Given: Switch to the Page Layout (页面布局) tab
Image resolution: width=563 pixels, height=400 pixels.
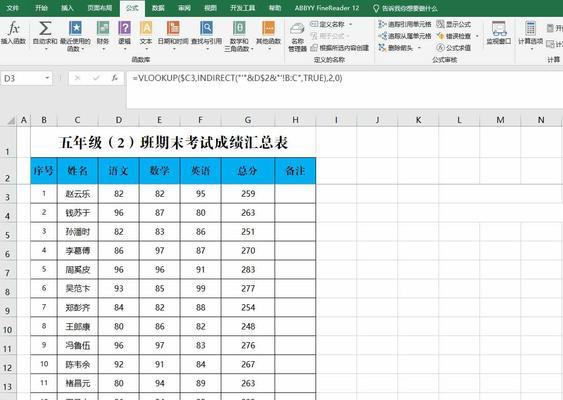Looking at the screenshot, I should (x=99, y=8).
